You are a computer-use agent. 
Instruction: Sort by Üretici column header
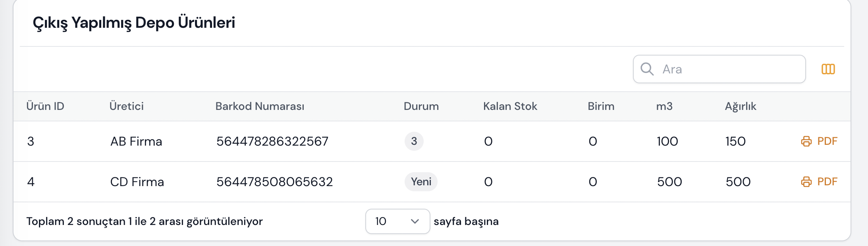[x=127, y=106]
